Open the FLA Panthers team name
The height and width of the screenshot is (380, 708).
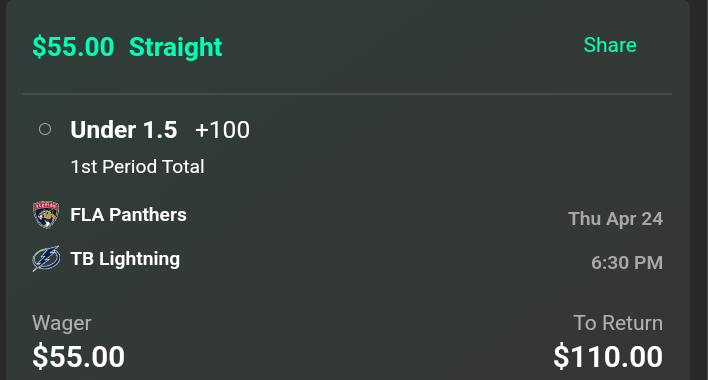pyautogui.click(x=128, y=215)
